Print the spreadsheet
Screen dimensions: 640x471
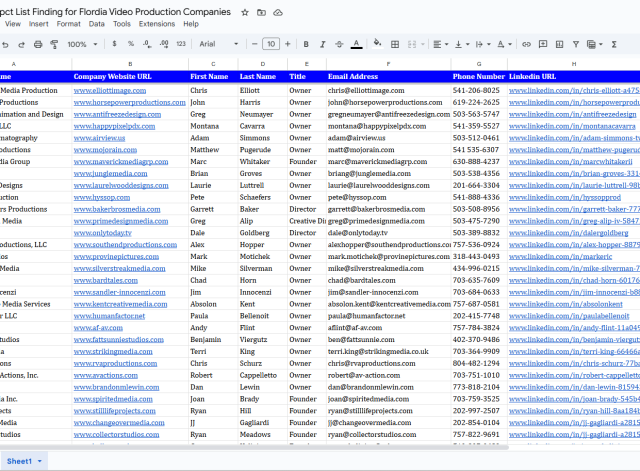coord(38,44)
